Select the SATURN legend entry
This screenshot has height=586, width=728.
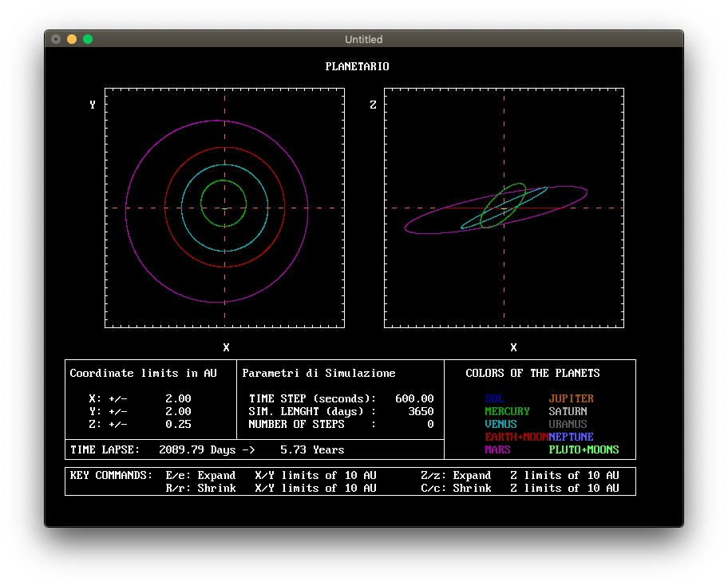pyautogui.click(x=568, y=411)
